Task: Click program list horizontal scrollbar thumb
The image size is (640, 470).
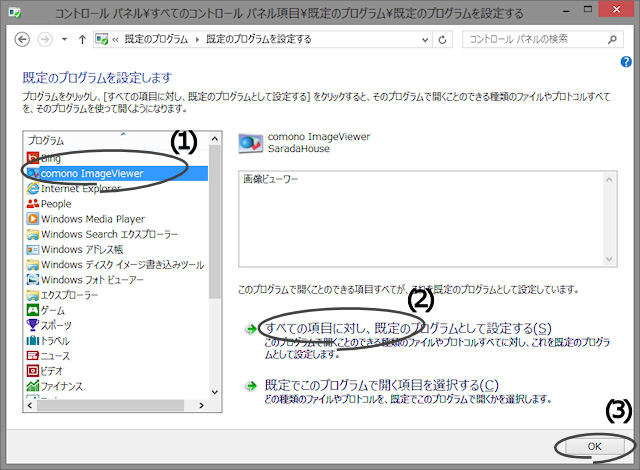Action: (110, 405)
